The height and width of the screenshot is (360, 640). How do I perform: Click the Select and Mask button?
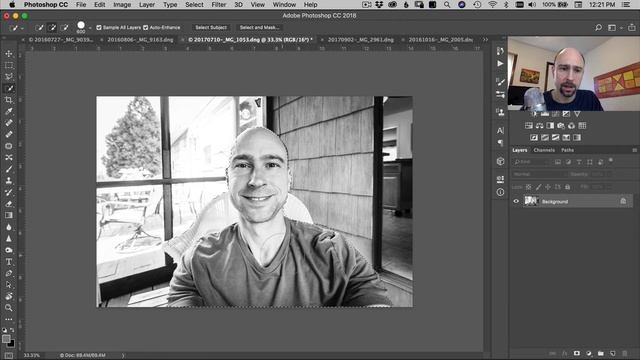(259, 28)
